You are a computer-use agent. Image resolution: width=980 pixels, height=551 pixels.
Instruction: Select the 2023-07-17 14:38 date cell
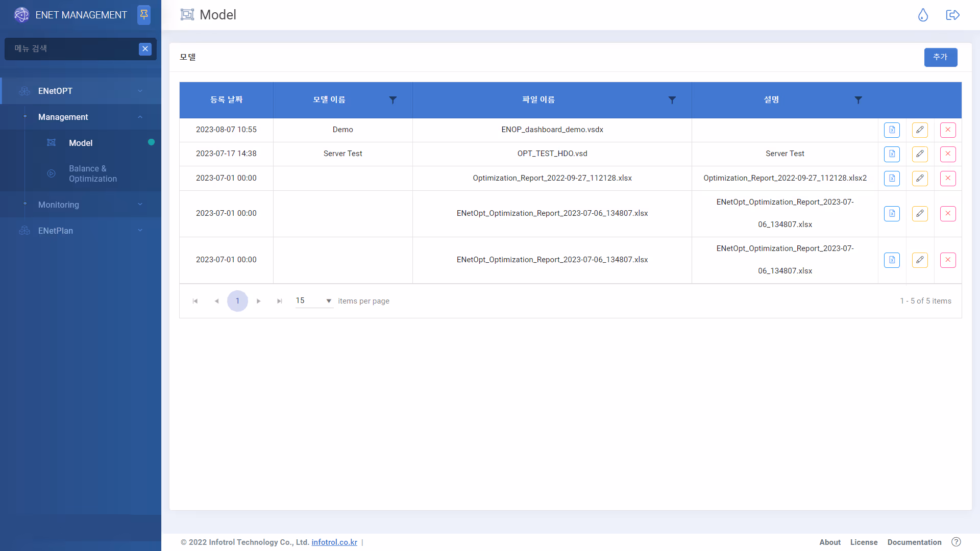pyautogui.click(x=226, y=154)
